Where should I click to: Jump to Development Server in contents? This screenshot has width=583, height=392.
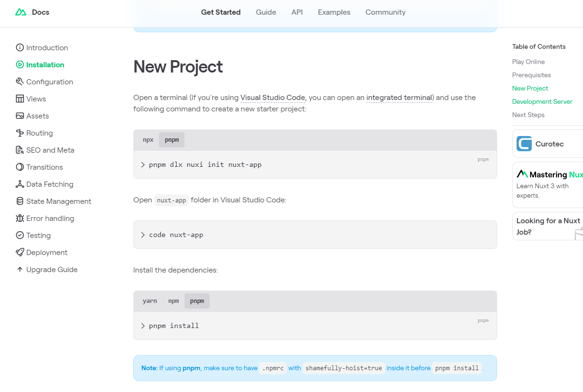point(542,101)
